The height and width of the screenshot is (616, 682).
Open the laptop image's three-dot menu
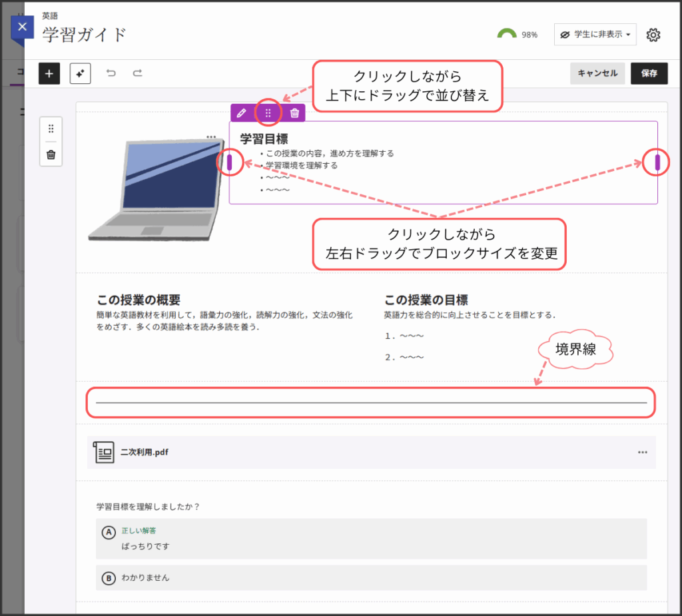tap(211, 137)
